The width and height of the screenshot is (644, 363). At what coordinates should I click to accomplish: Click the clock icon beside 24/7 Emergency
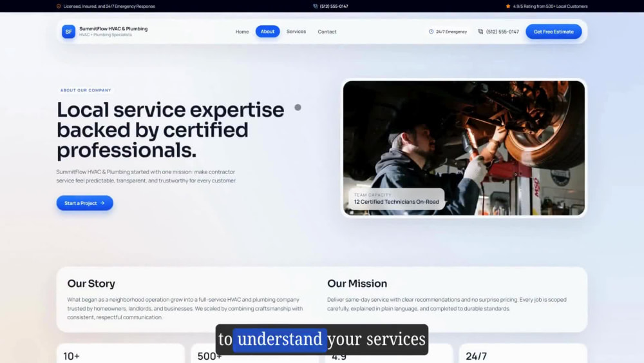click(431, 32)
